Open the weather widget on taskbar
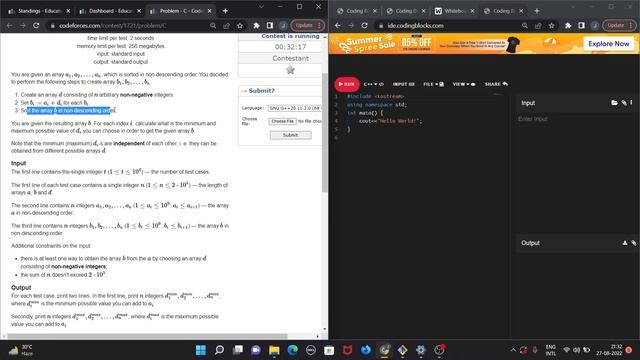The width and height of the screenshot is (640, 360). click(20, 350)
